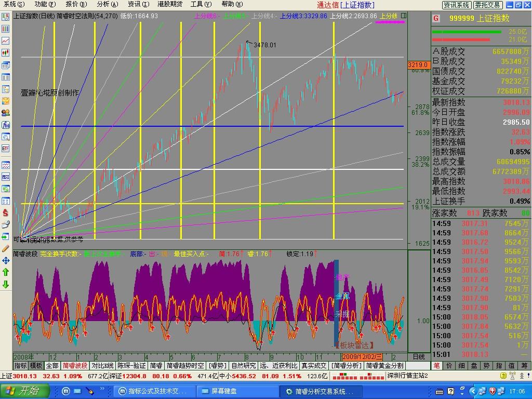Click the wavy indicator line chart icon
This screenshot has height=399, width=532.
point(5,165)
